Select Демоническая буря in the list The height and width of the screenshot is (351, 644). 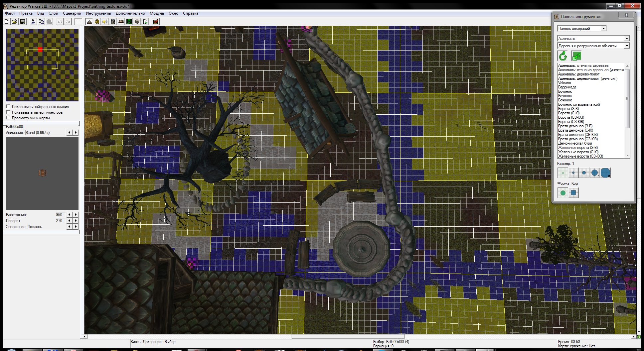[x=575, y=143]
